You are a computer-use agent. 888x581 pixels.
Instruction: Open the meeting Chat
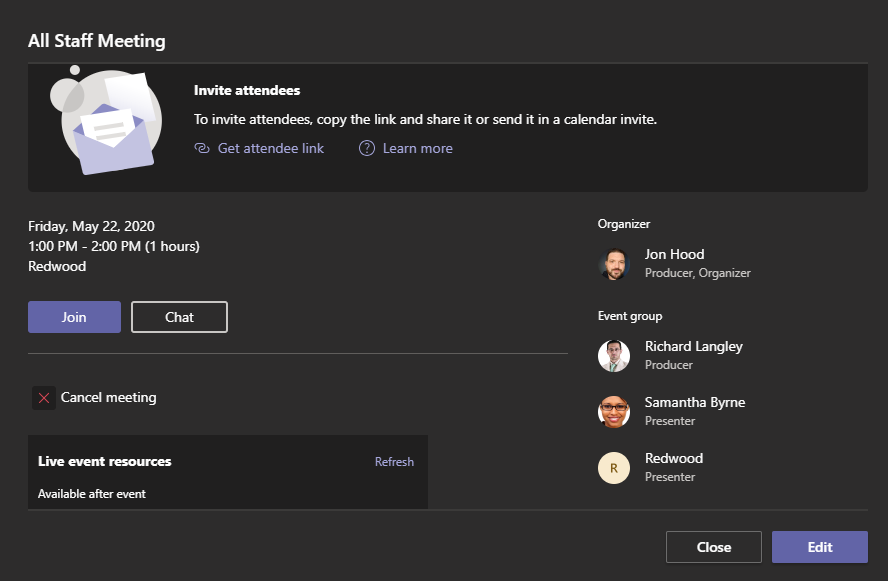pos(180,317)
